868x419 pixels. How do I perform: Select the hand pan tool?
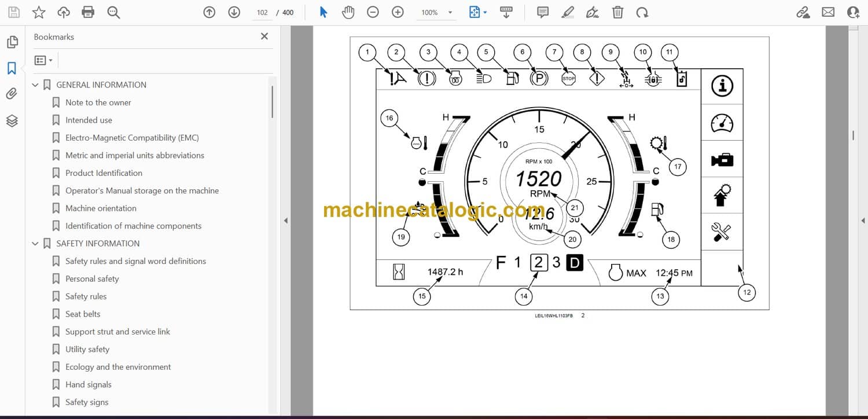(x=348, y=12)
